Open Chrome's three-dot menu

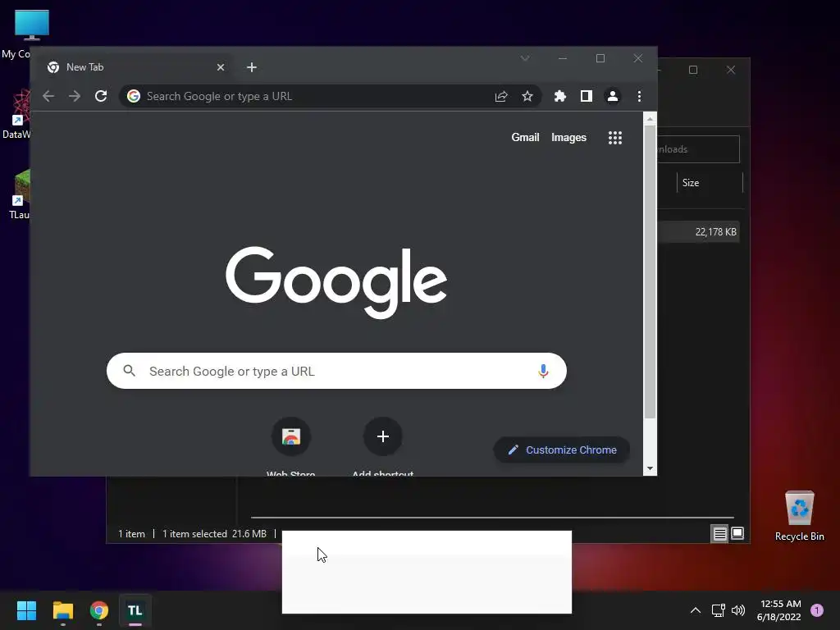point(639,96)
